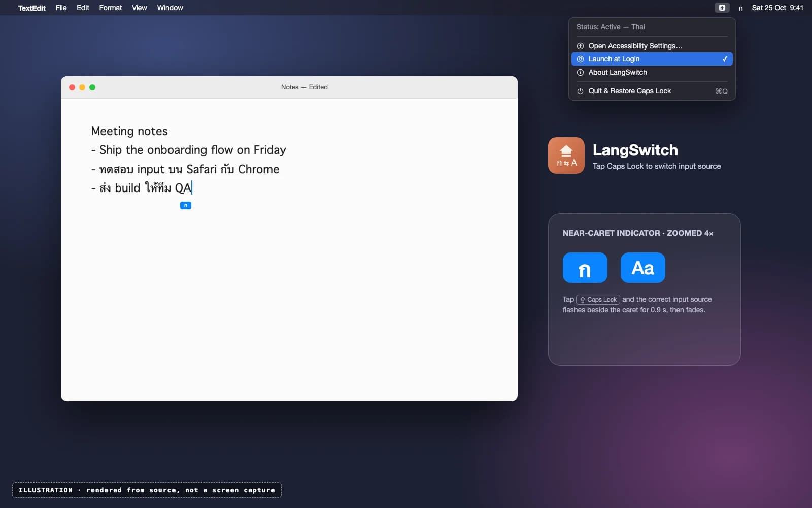Screen dimensions: 812x508
Task: Toggle the Launch at Login checkmark
Action: click(x=725, y=59)
